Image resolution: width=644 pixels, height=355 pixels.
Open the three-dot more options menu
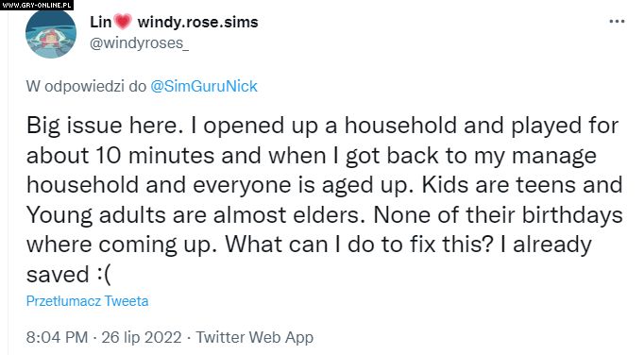617,22
